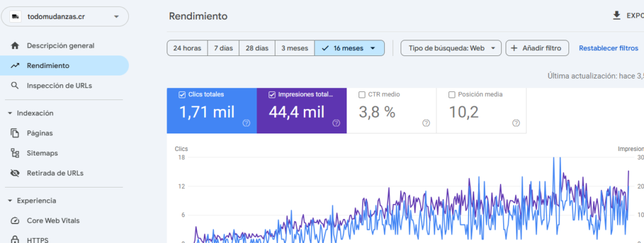Viewport: 644px width, 243px height.
Task: Click help icon on Posición media card
Action: (x=516, y=123)
